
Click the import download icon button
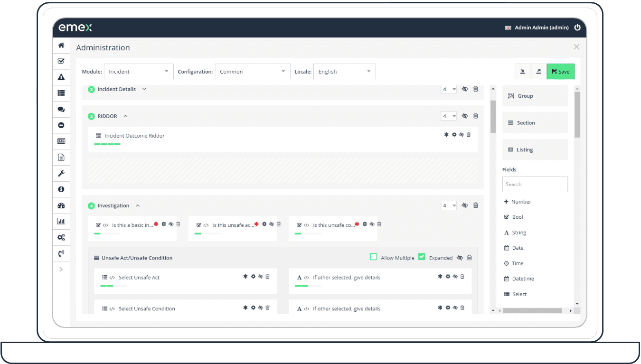(x=522, y=72)
